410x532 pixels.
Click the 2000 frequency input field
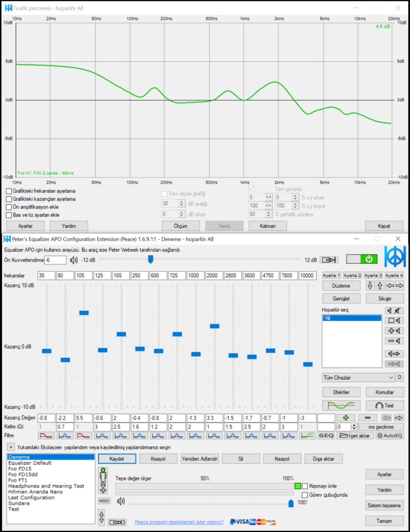(x=214, y=275)
